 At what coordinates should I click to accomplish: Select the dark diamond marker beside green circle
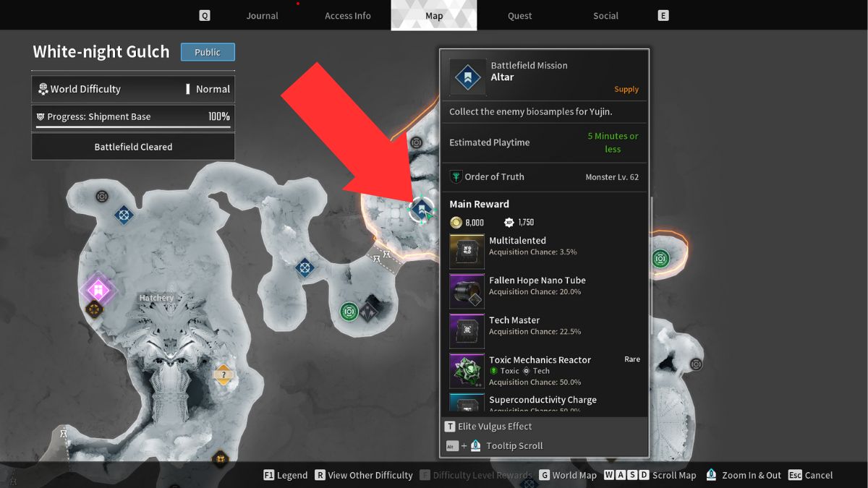[x=370, y=312]
